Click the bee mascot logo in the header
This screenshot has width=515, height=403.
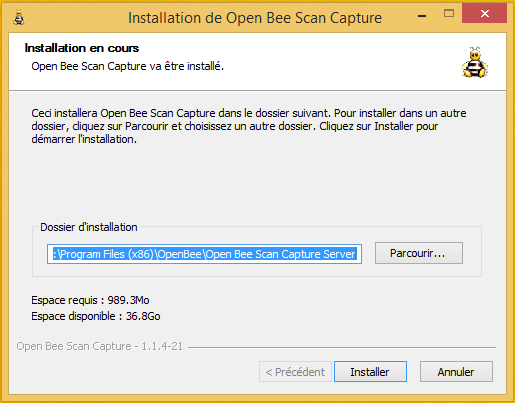tap(475, 62)
